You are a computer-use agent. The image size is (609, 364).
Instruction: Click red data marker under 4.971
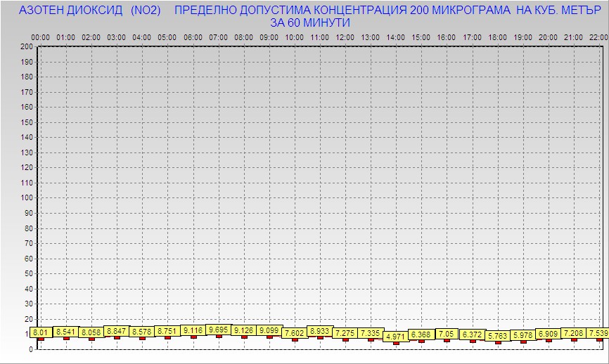click(396, 343)
